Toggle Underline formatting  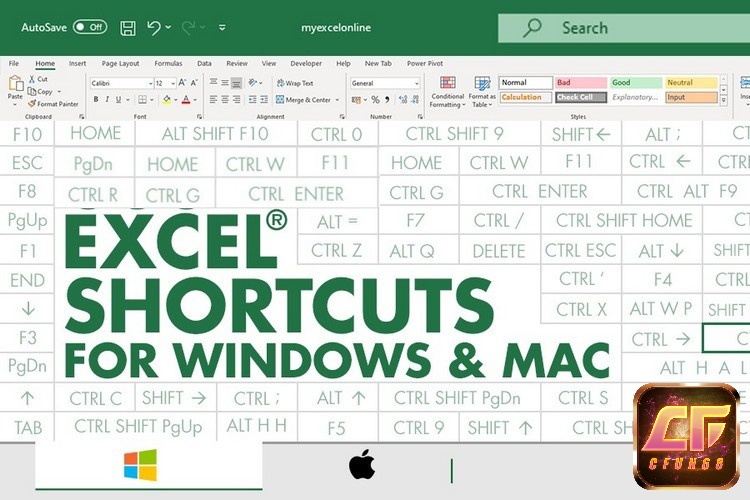coord(118,100)
